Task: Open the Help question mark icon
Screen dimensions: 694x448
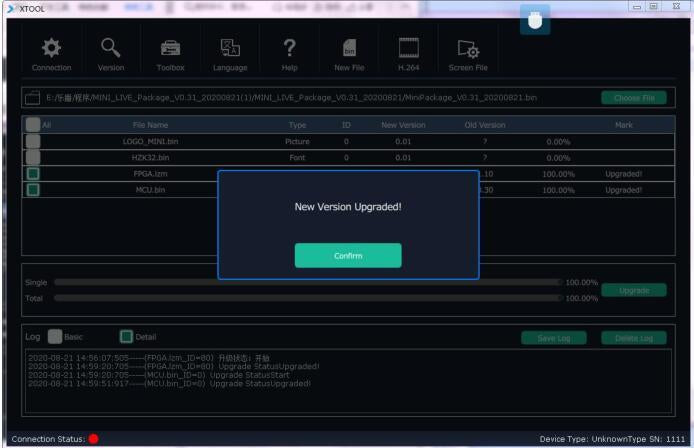Action: [289, 48]
